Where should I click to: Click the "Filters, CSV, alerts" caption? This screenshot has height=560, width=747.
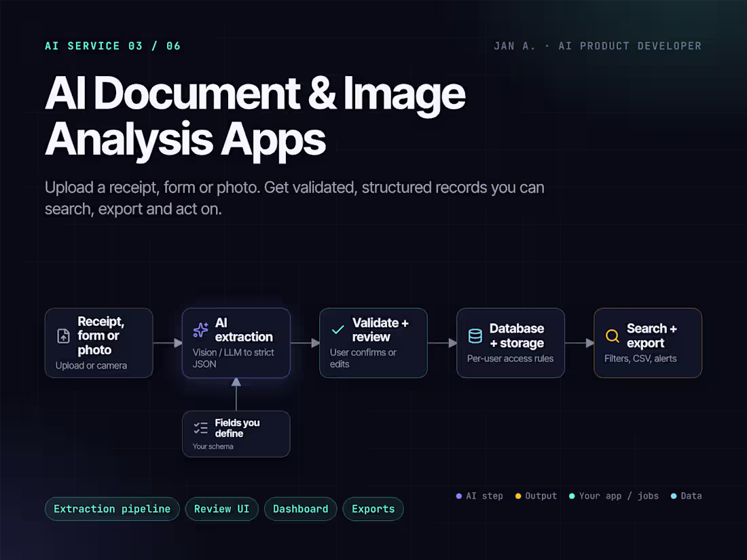(x=640, y=358)
